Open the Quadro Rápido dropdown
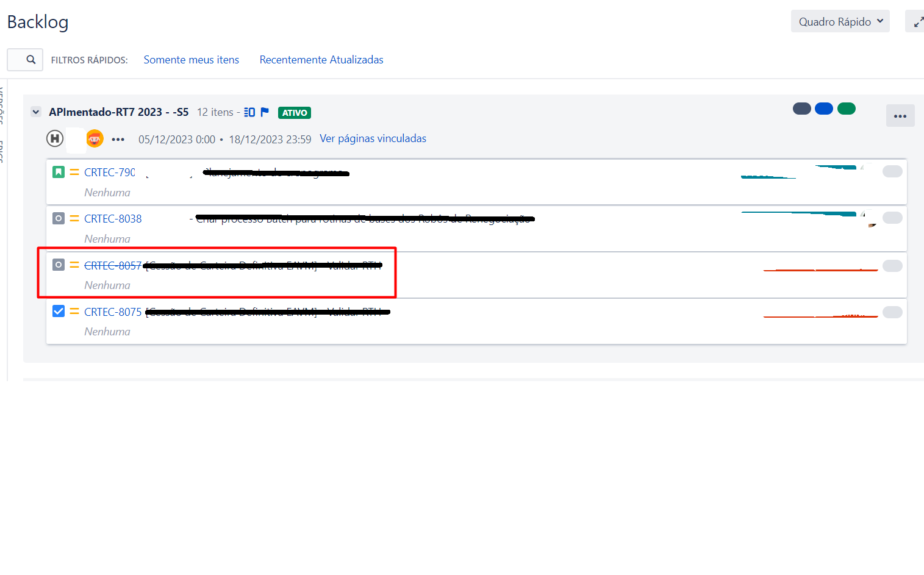Image resolution: width=924 pixels, height=575 pixels. pos(840,21)
